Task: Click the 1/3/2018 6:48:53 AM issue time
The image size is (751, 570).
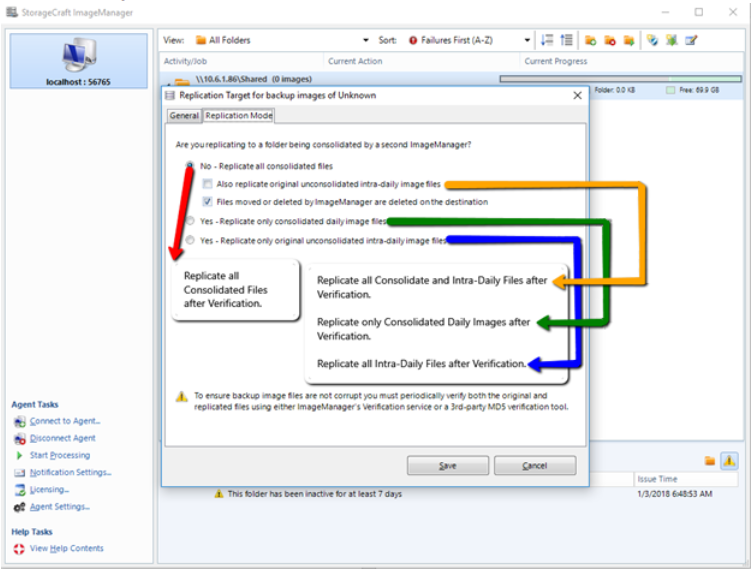Action: 674,494
